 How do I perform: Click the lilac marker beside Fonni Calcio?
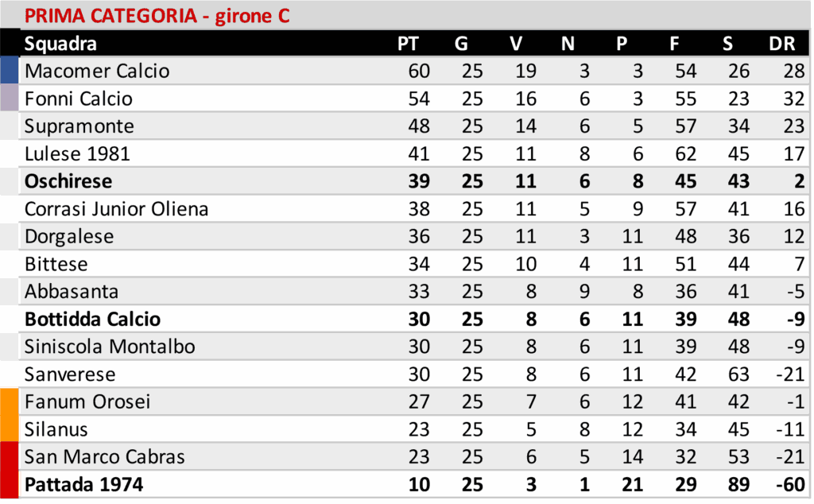click(x=9, y=99)
